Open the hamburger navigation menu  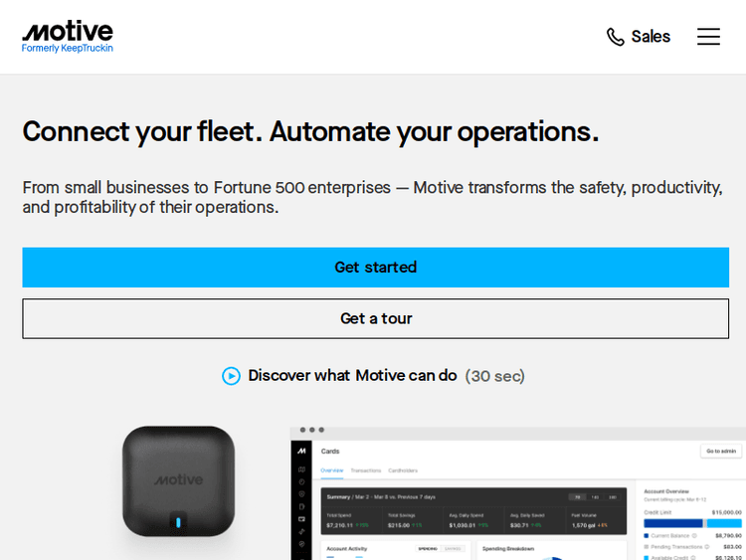tap(708, 37)
